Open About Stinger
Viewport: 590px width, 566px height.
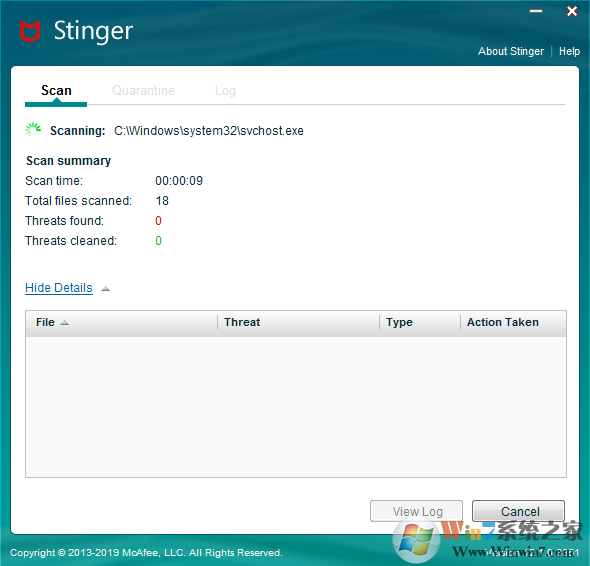[x=511, y=51]
